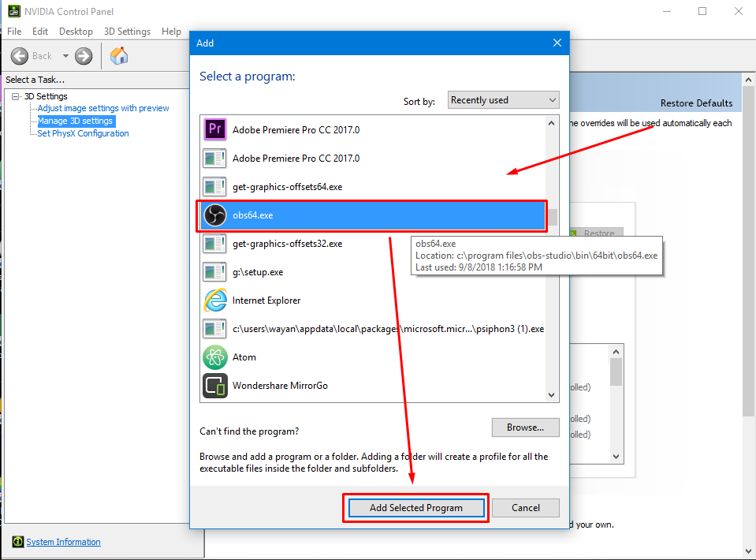Select get-graphics-offsets32.exe in the list
This screenshot has width=756, height=560.
(373, 244)
